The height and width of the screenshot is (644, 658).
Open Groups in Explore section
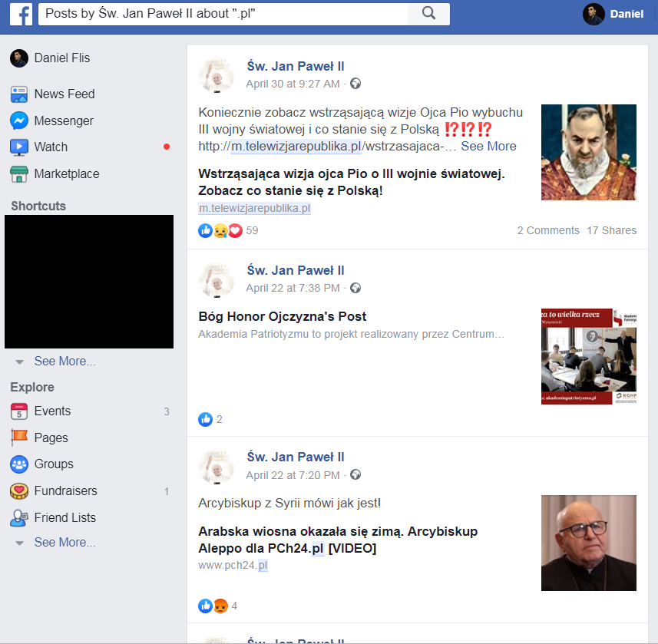(x=54, y=464)
